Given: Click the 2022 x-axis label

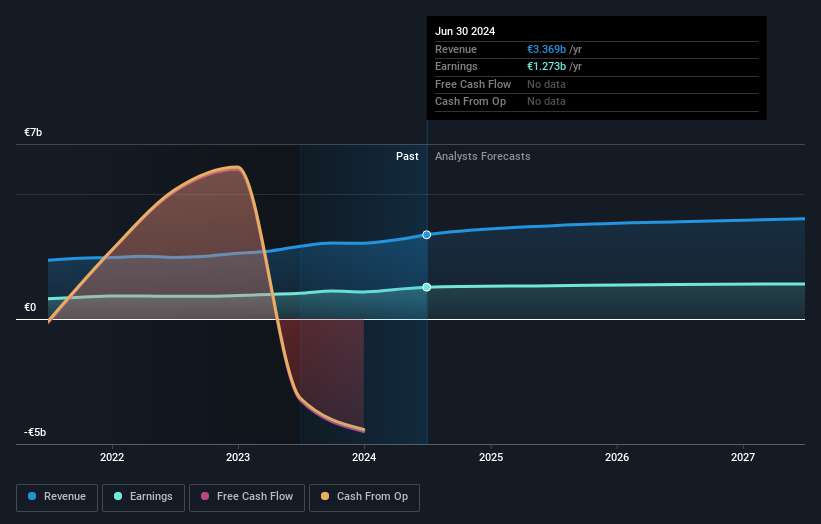Looking at the screenshot, I should 112,458.
